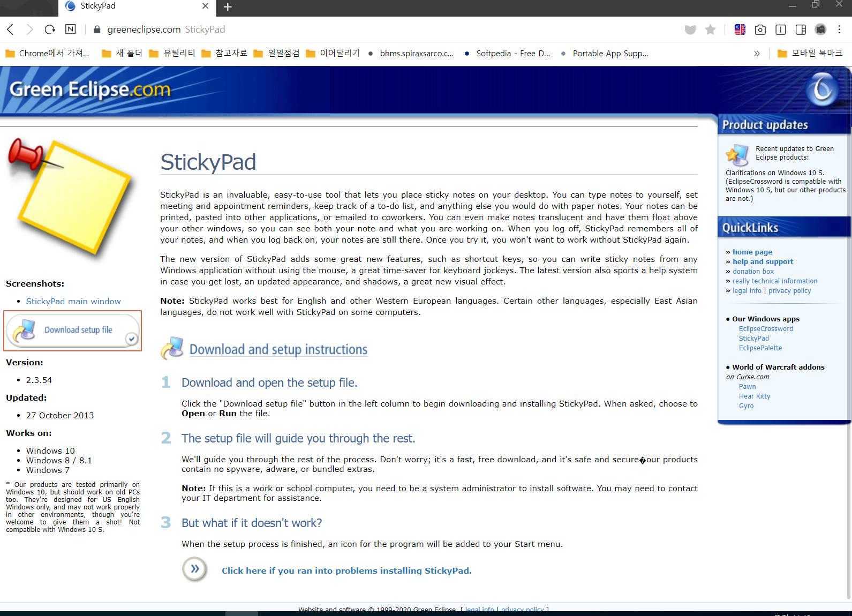The image size is (852, 616).
Task: Reload the StickyPad page
Action: 50,29
